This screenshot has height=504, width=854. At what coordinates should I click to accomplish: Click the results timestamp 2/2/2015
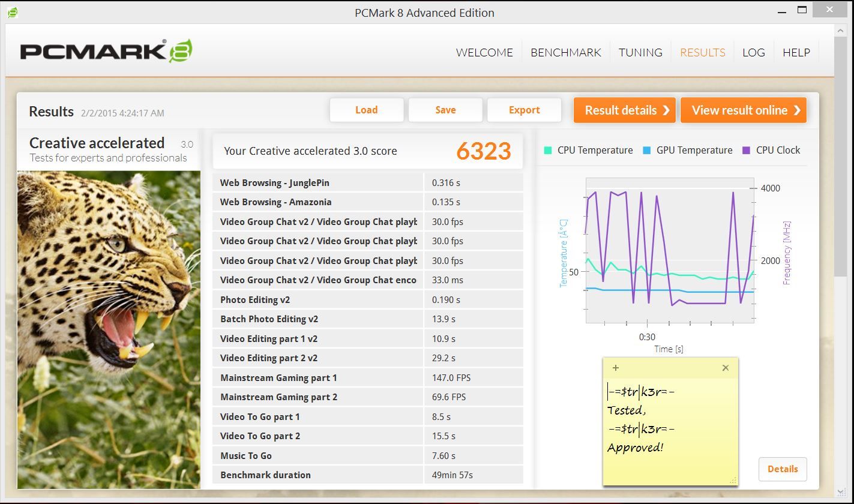pos(121,113)
